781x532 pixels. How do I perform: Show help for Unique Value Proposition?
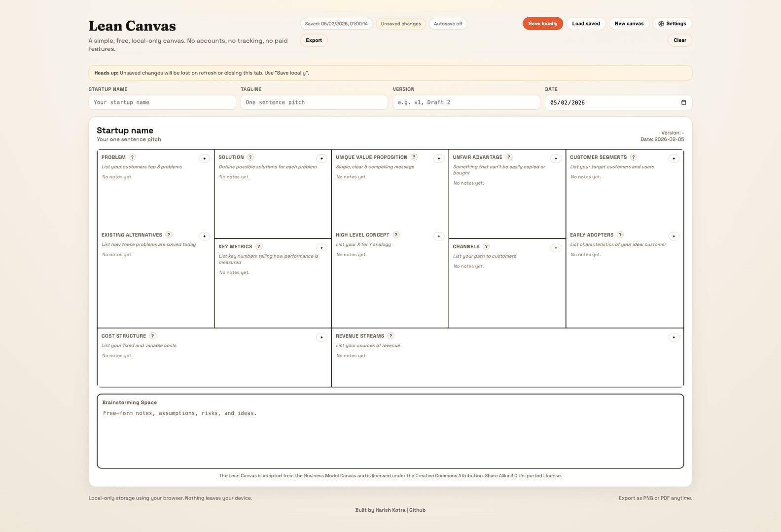(414, 157)
